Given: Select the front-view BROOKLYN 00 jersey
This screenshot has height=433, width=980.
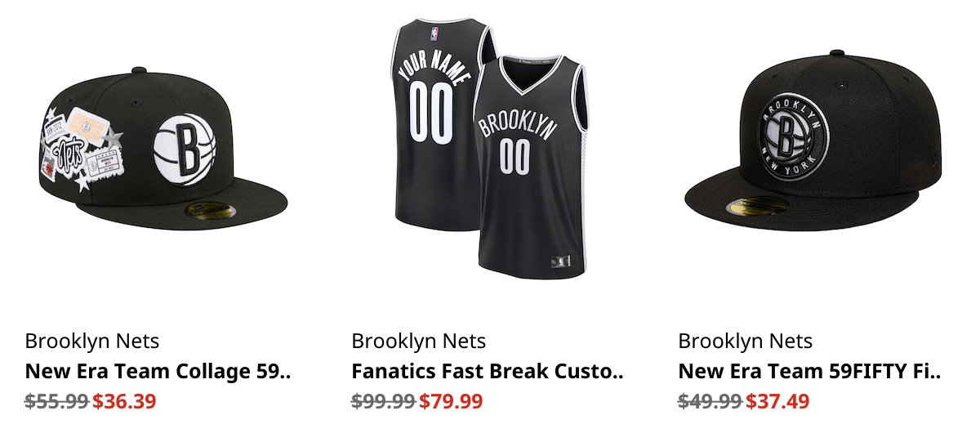Looking at the screenshot, I should pyautogui.click(x=531, y=163).
